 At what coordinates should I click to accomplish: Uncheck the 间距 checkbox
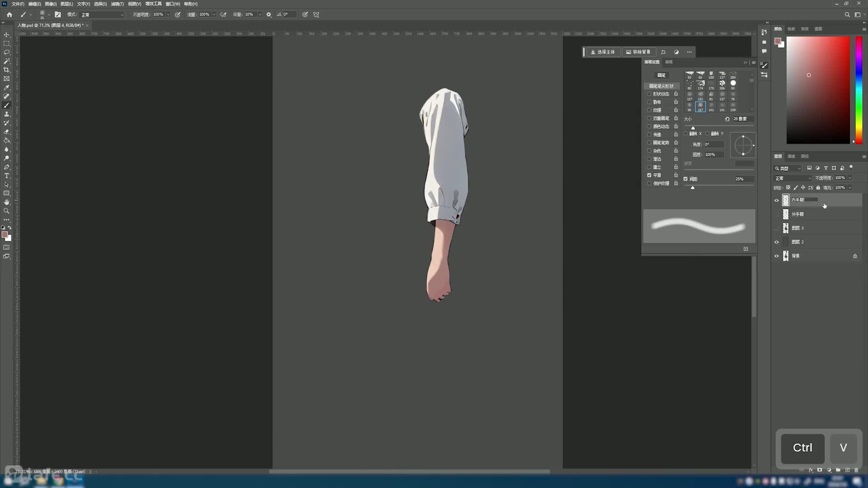(x=685, y=179)
